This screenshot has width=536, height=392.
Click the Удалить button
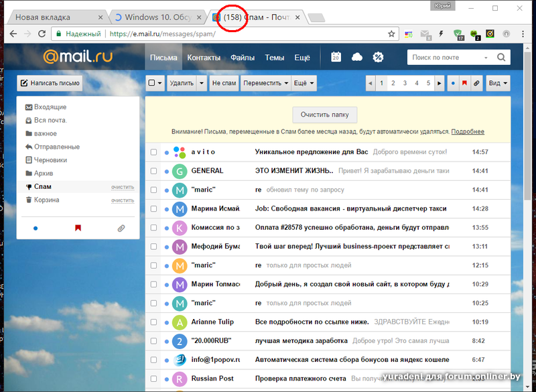[182, 83]
